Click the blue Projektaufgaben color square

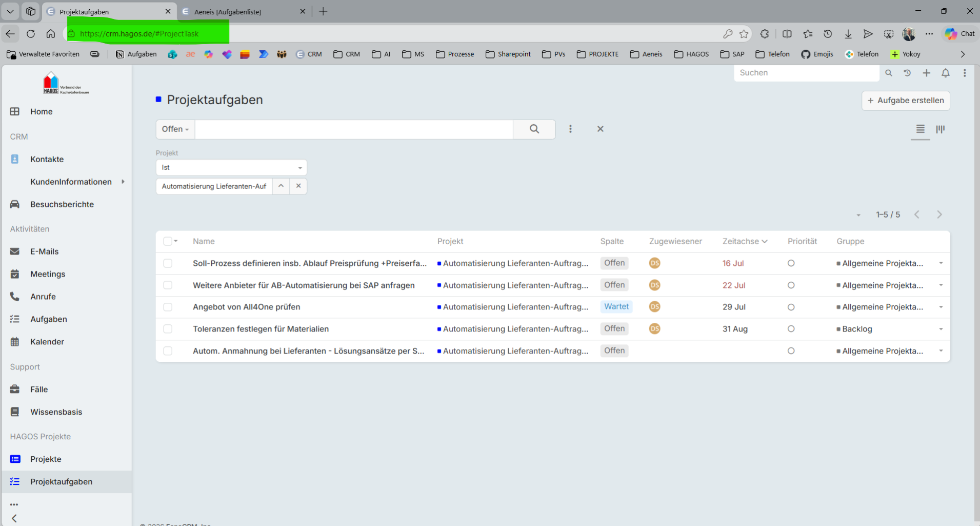pyautogui.click(x=158, y=100)
